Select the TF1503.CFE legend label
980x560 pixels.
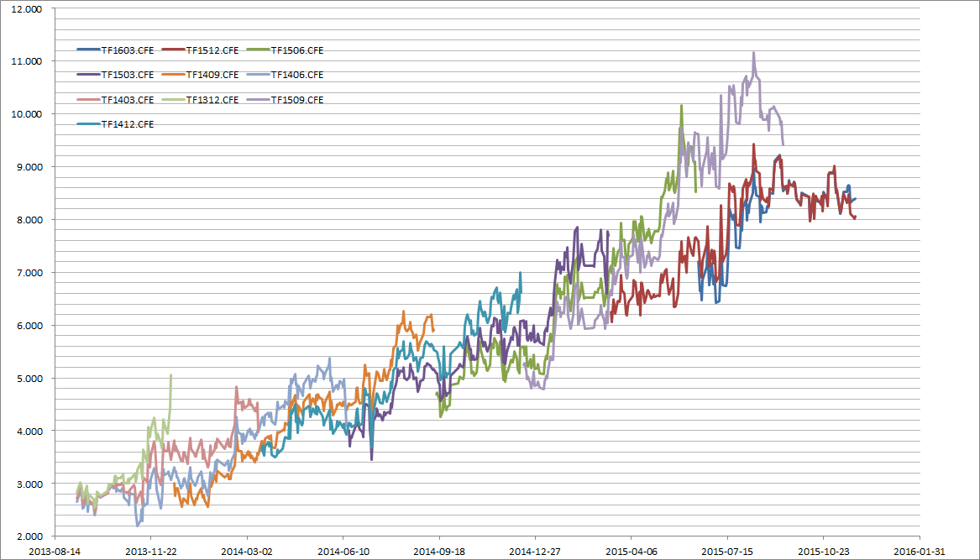tap(128, 75)
